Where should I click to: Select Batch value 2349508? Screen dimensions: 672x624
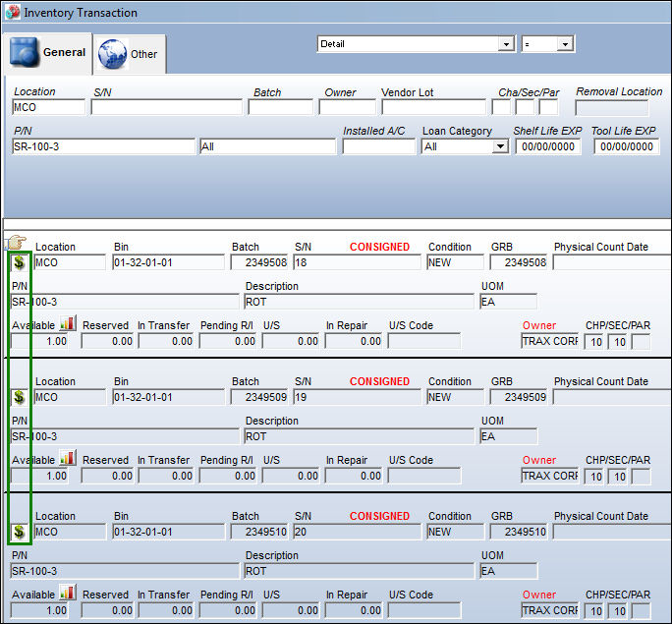coord(258,262)
